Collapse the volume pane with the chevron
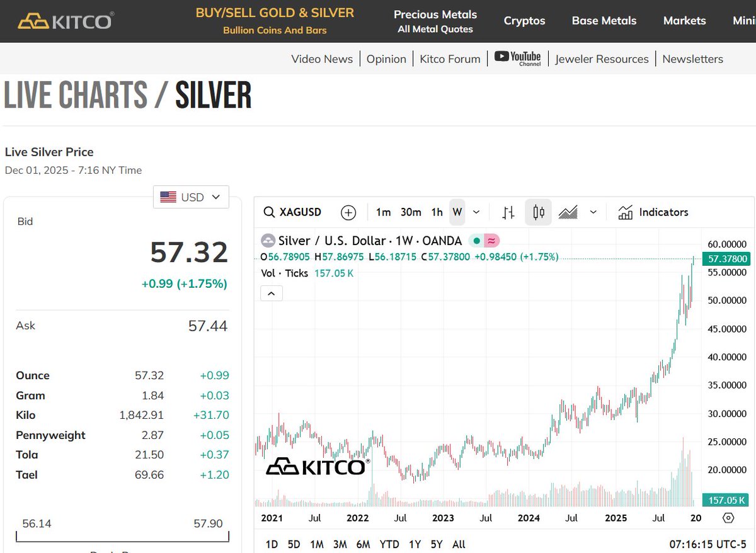 (x=271, y=293)
